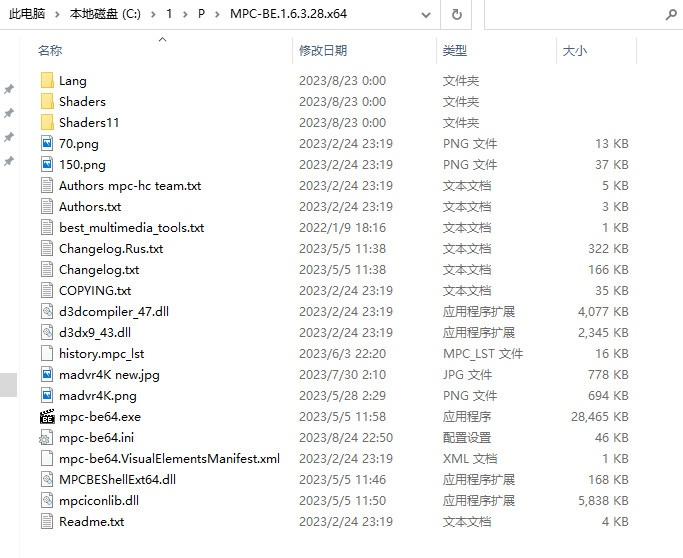The image size is (683, 558).
Task: Select the Shaders11 folder name
Action: pos(89,123)
